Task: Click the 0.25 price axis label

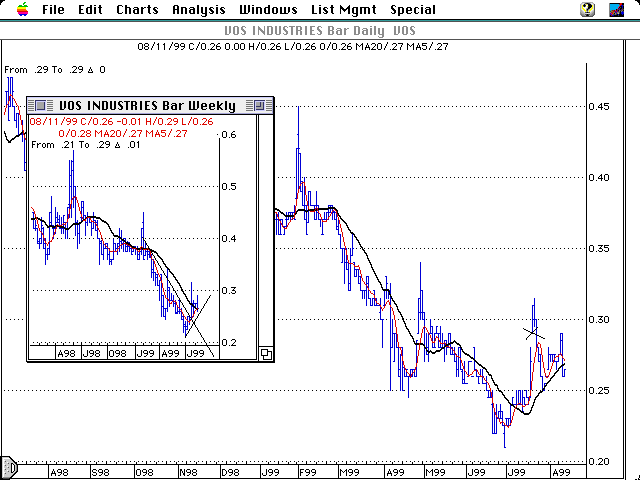Action: pos(599,391)
